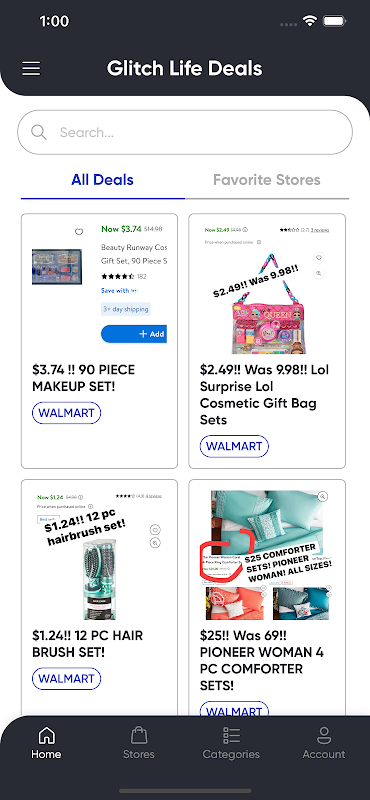Tap the heart icon on makeup set image

point(79,232)
